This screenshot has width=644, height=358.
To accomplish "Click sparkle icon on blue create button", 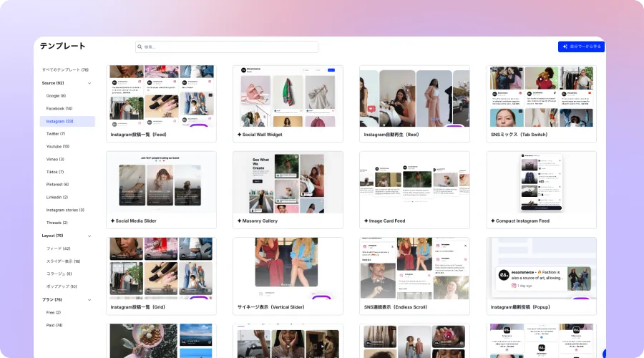I will (x=565, y=47).
